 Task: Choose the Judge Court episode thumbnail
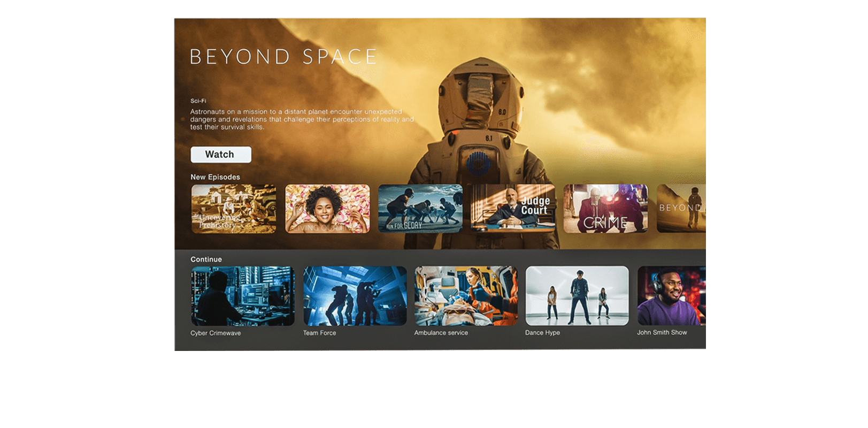tap(513, 209)
